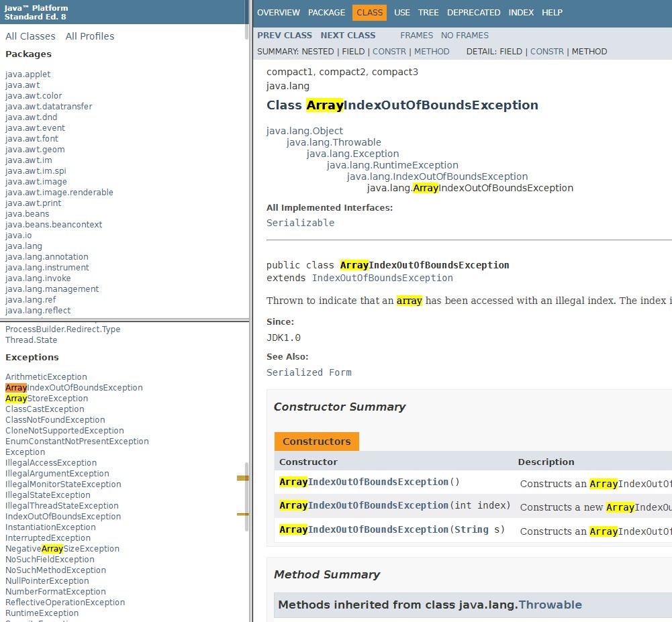Open java.io package

[x=18, y=235]
